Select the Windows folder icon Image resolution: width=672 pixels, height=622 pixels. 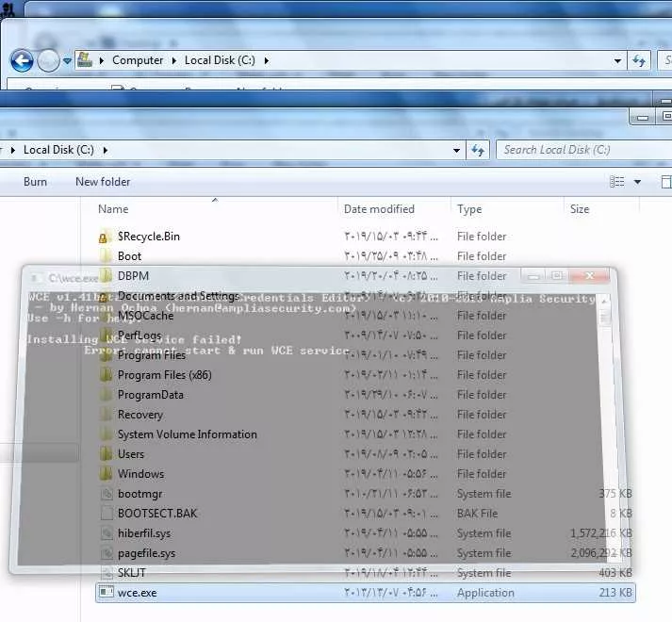(x=106, y=474)
